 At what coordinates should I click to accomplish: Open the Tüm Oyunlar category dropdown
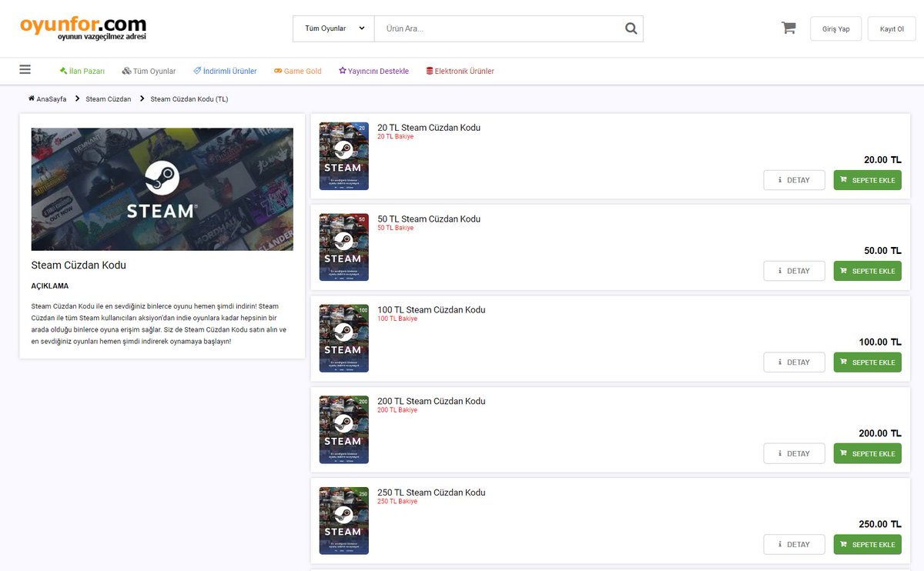pyautogui.click(x=333, y=28)
